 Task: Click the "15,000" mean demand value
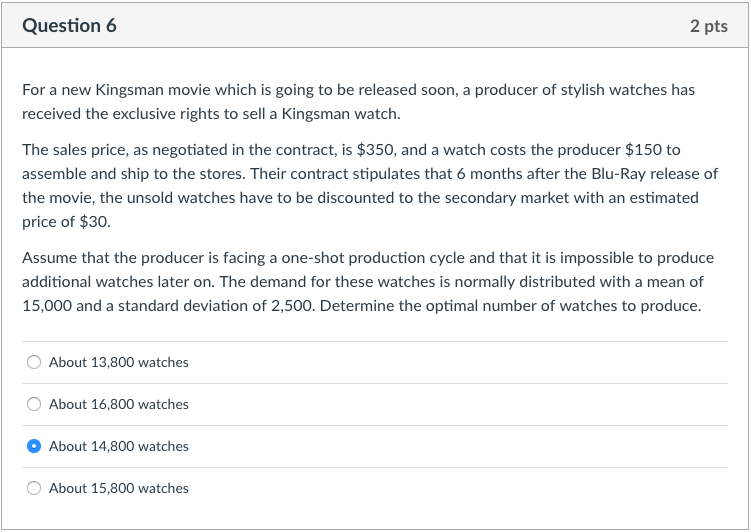pos(46,306)
